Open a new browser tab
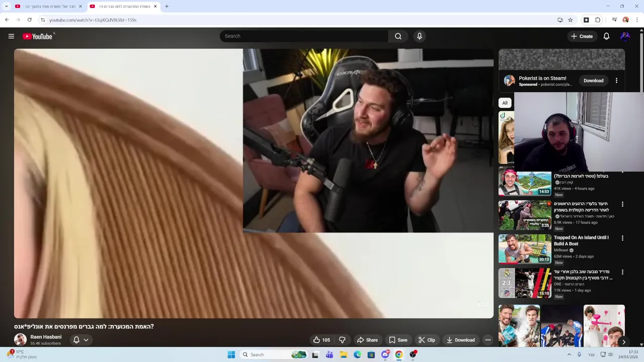The height and width of the screenshot is (362, 644). pyautogui.click(x=167, y=7)
